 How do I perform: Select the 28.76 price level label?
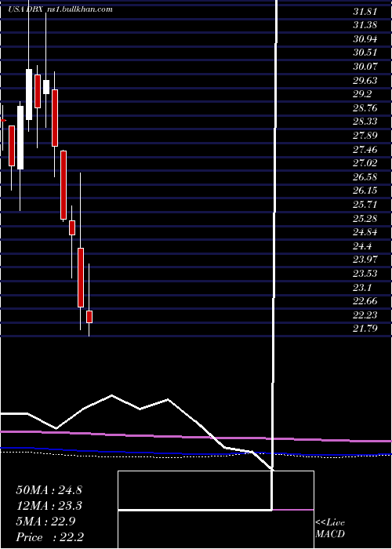click(365, 108)
